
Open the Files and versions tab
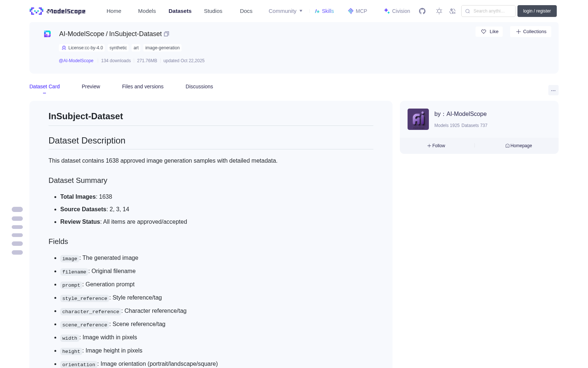point(143,86)
